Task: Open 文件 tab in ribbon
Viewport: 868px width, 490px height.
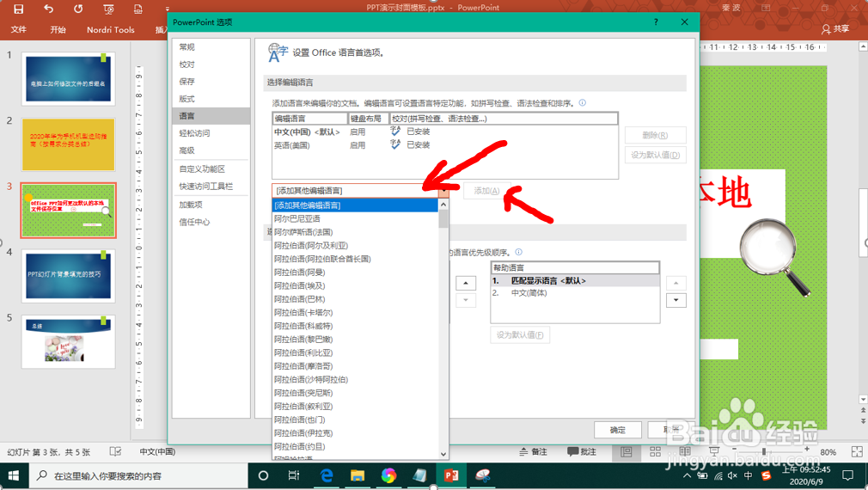Action: (x=18, y=29)
